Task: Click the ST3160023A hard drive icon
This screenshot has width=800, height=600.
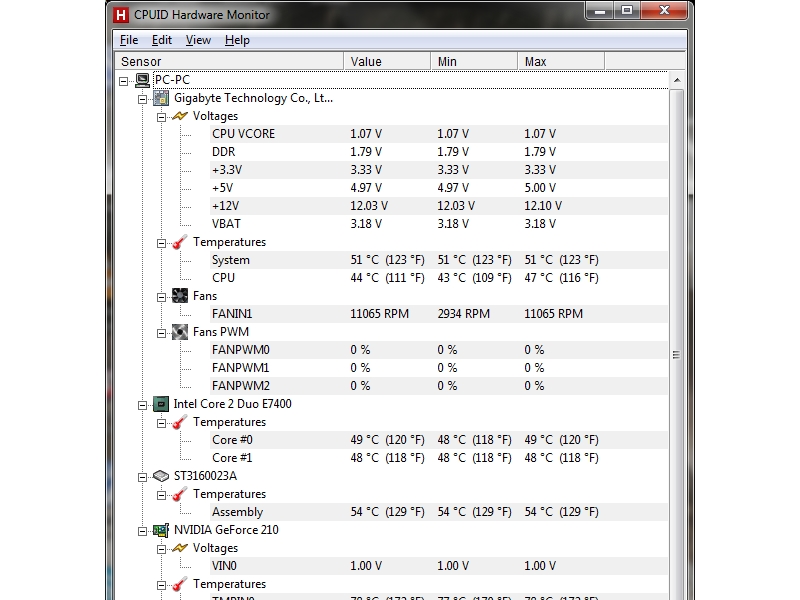Action: [161, 476]
